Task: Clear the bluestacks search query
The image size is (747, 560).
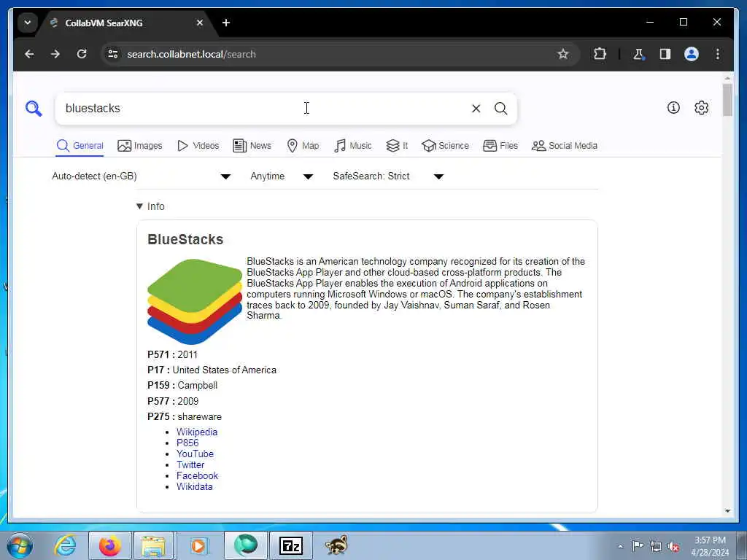Action: click(476, 109)
